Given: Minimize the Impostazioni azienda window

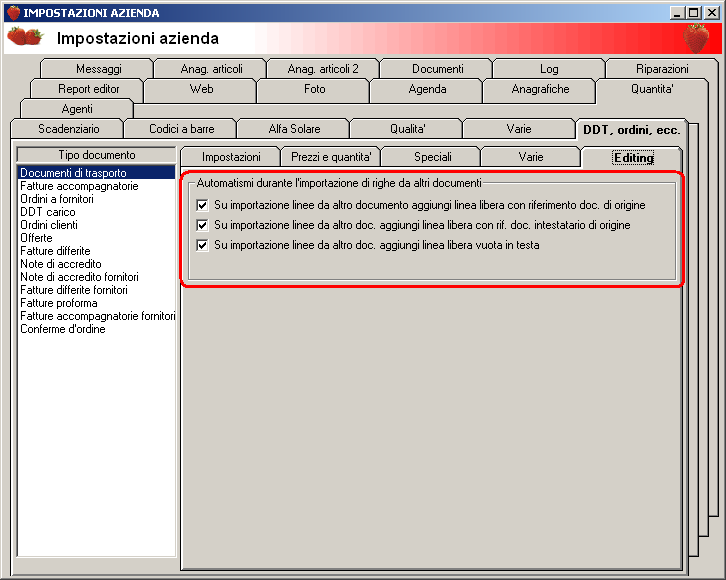Looking at the screenshot, I should [677, 12].
